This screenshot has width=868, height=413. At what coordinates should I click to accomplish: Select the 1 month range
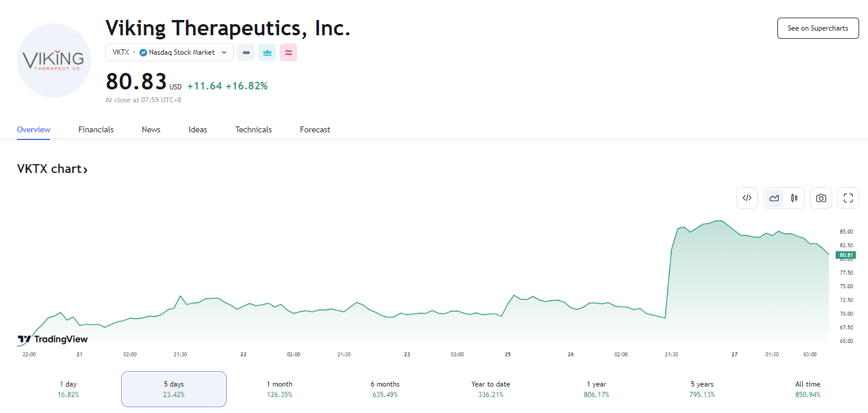pos(280,389)
